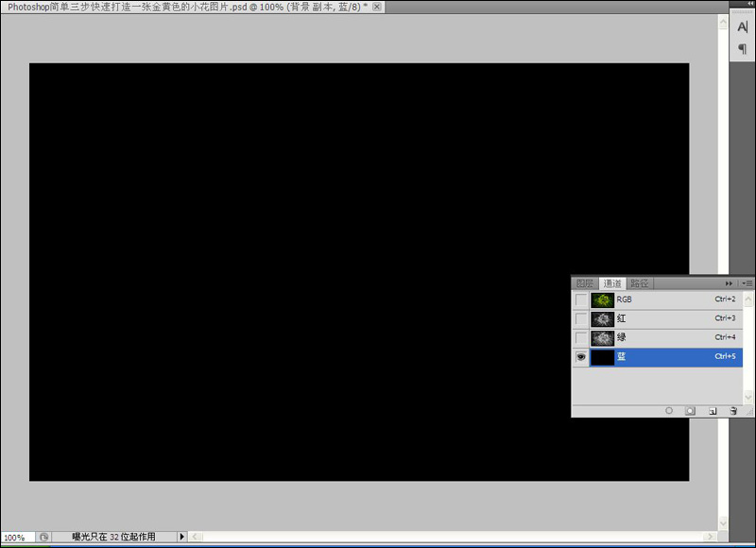Click horizontal scrollbar right arrow
This screenshot has width=756, height=548.
coord(711,537)
